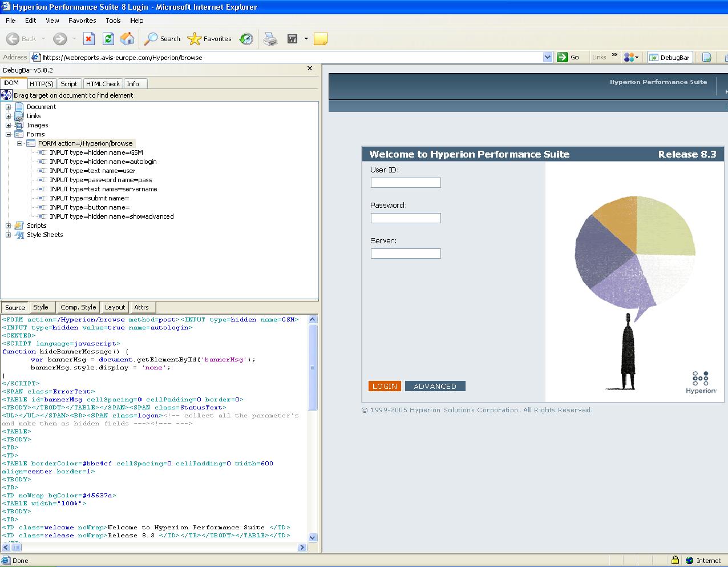Close the DebugBar panel
The image size is (728, 567).
[x=310, y=69]
